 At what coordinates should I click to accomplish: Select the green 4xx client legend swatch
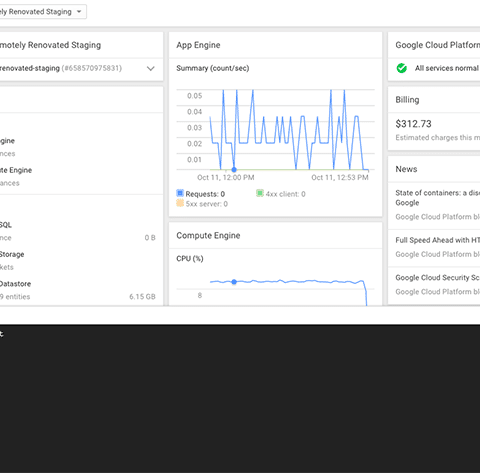260,193
